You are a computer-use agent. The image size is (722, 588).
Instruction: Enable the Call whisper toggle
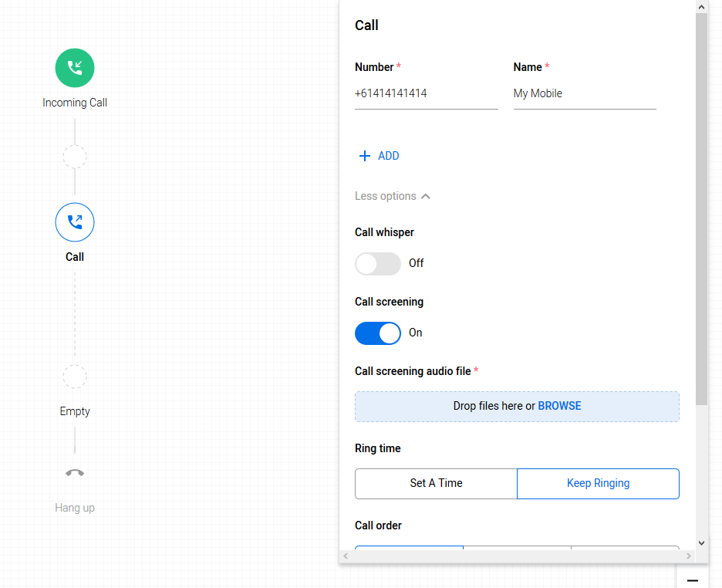tap(378, 263)
